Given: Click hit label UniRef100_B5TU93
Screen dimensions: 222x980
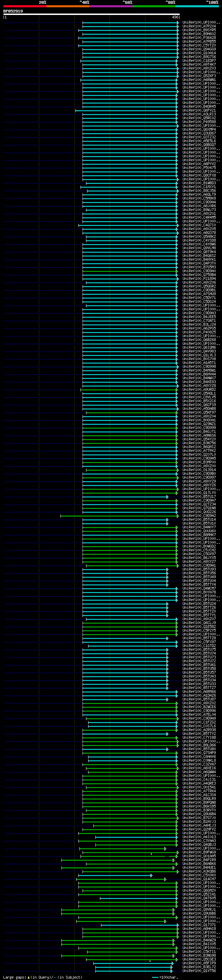Looking at the screenshot, I should [x=199, y=569].
